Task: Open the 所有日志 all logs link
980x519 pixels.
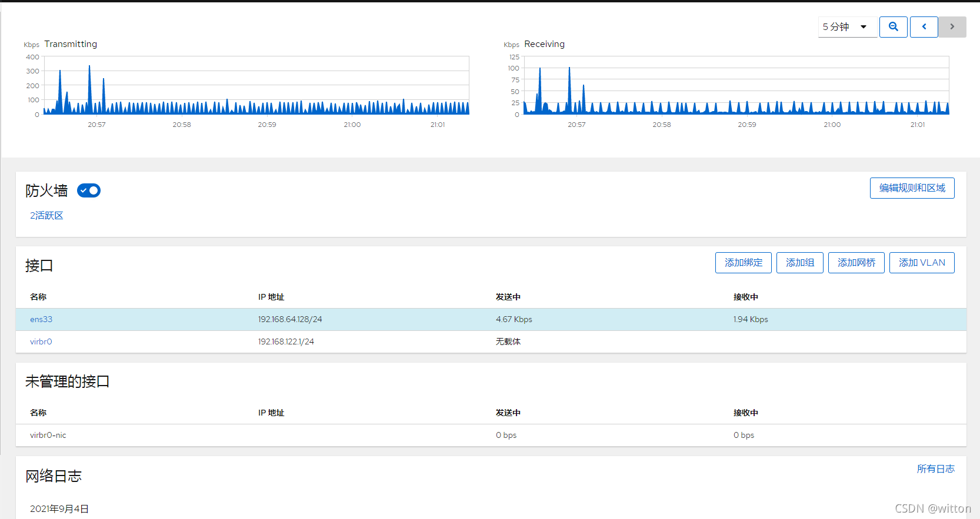Action: 935,468
